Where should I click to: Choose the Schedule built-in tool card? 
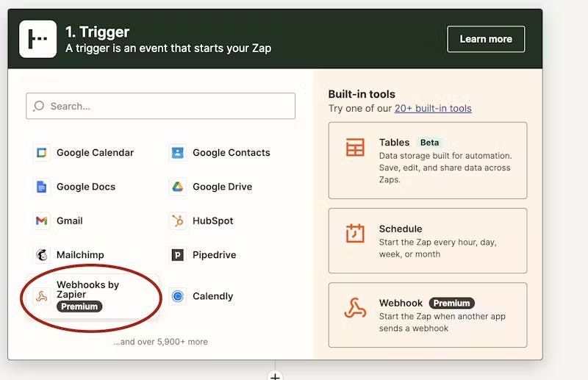(x=428, y=241)
